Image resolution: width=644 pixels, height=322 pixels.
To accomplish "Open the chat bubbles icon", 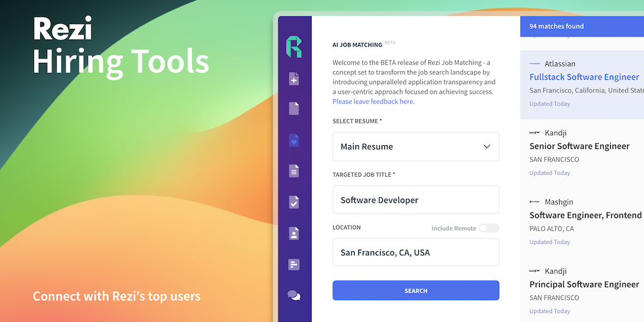I will click(294, 296).
